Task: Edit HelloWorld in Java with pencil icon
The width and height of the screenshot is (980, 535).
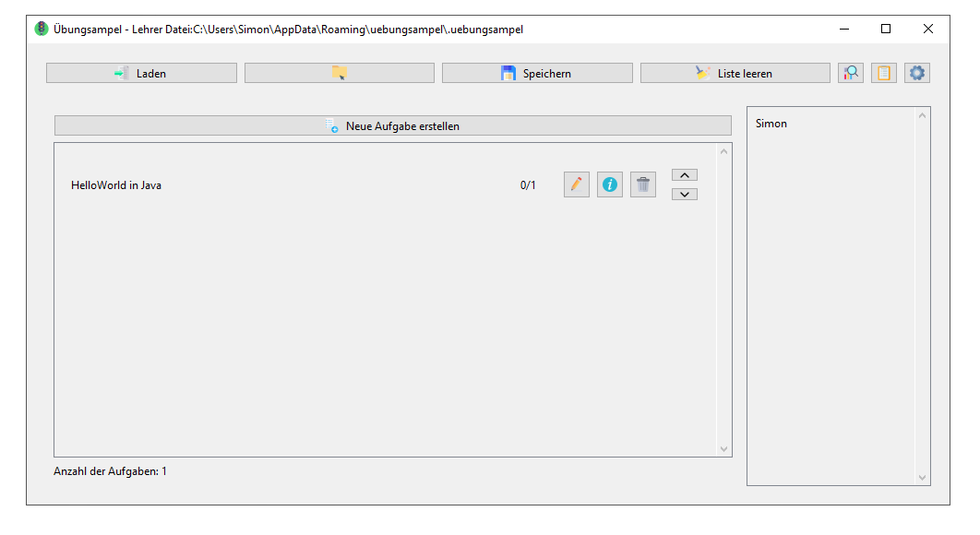Action: (x=576, y=184)
